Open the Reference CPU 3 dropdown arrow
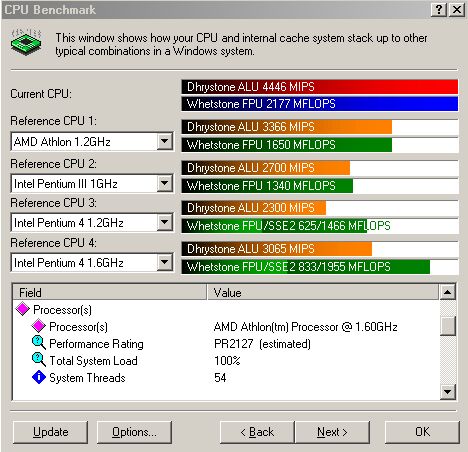The height and width of the screenshot is (452, 468). 164,222
